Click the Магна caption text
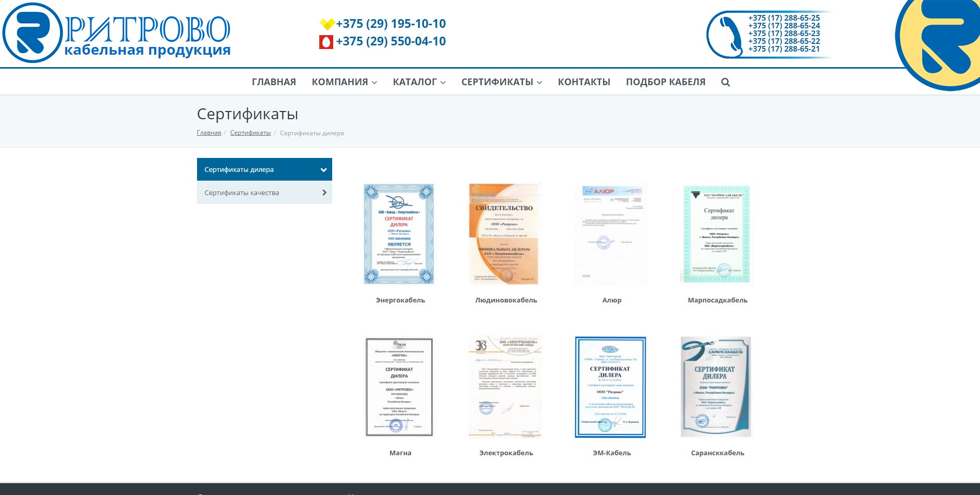Screen dimensions: 980x495 pos(400,453)
